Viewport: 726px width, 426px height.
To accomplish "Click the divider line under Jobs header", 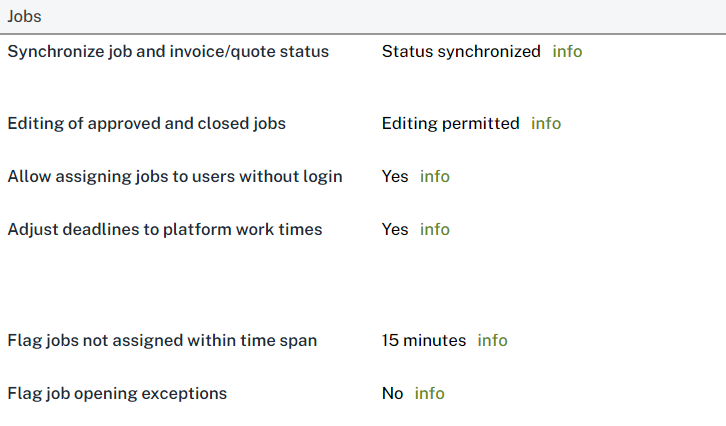I will coord(363,34).
